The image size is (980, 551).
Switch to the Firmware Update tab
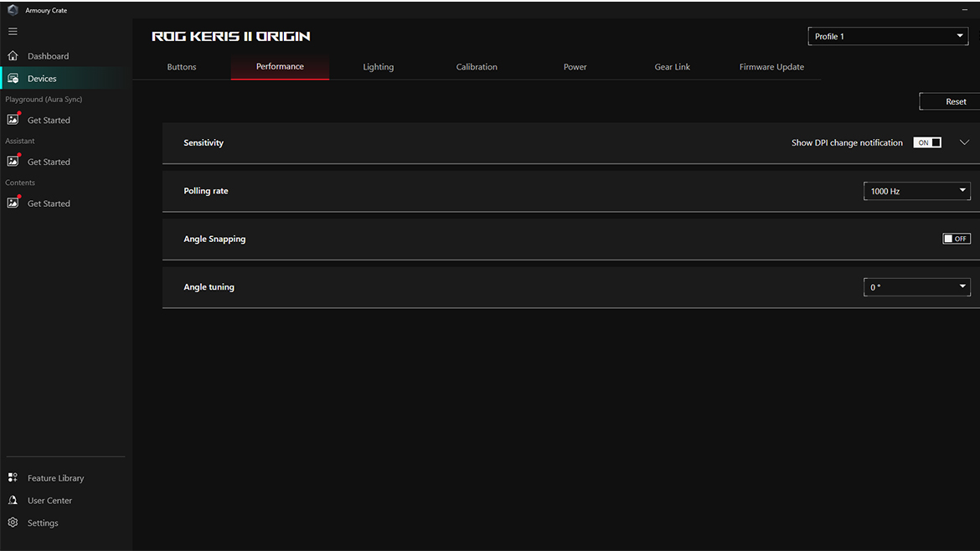point(772,67)
